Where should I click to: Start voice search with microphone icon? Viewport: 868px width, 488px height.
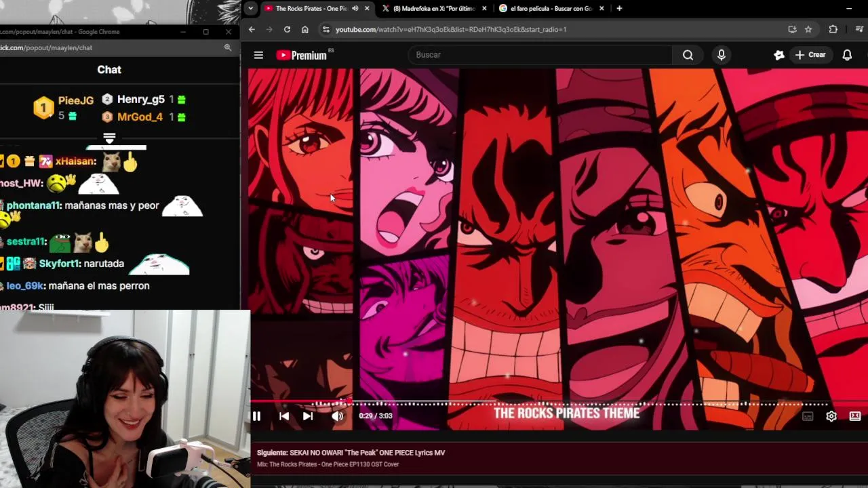[722, 55]
